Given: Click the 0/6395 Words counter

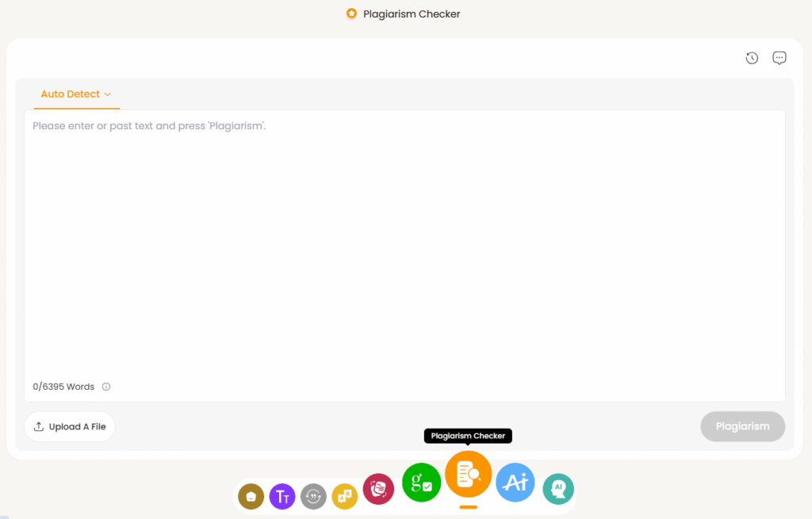Looking at the screenshot, I should tap(63, 387).
